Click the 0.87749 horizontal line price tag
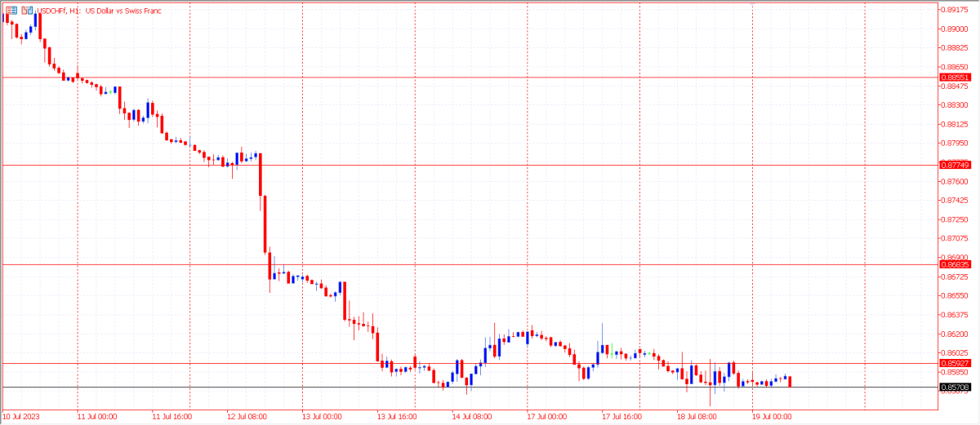Screen dimensions: 980x425 pos(955,165)
